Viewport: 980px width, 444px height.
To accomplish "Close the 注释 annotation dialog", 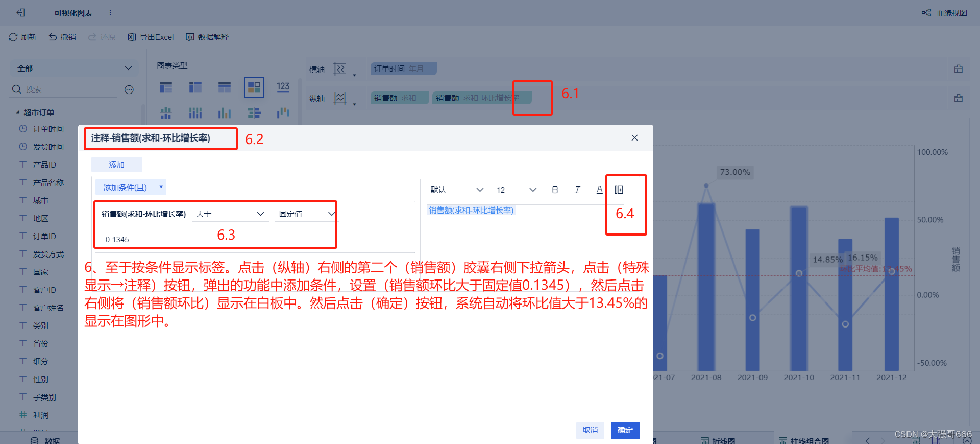I will pyautogui.click(x=634, y=138).
